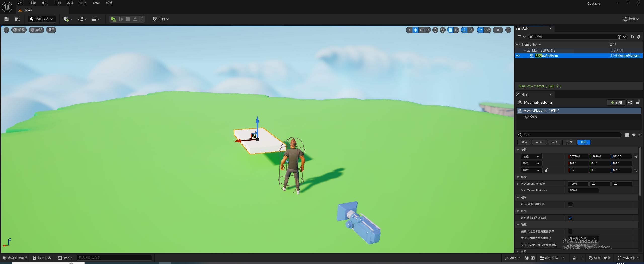Open the Blueprints toolbar dropdown icon
The height and width of the screenshot is (264, 644).
point(82,19)
